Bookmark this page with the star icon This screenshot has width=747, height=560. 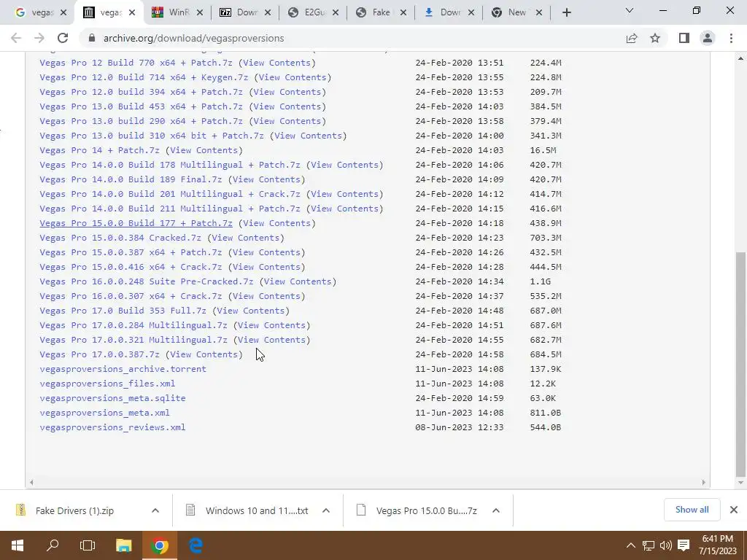(655, 38)
